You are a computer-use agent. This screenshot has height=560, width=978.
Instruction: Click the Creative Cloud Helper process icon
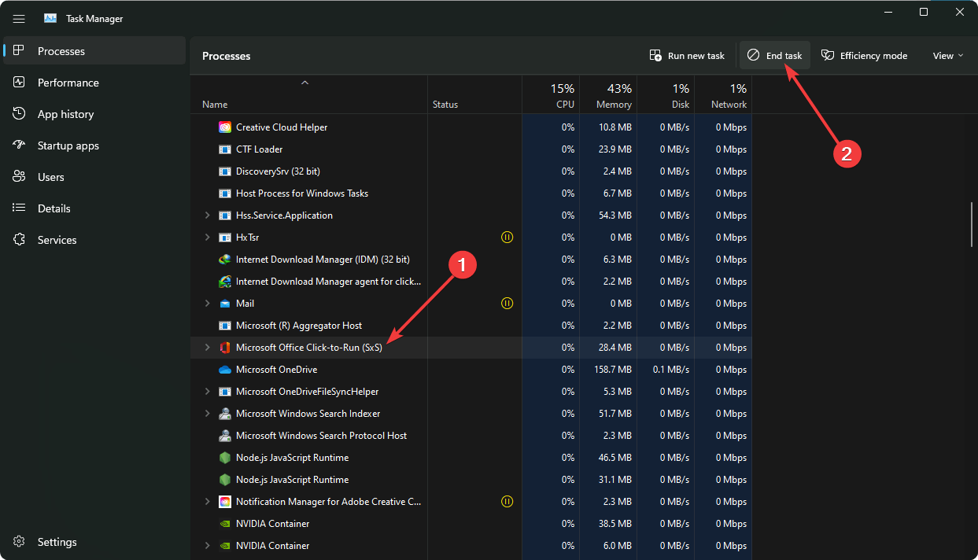(x=224, y=127)
